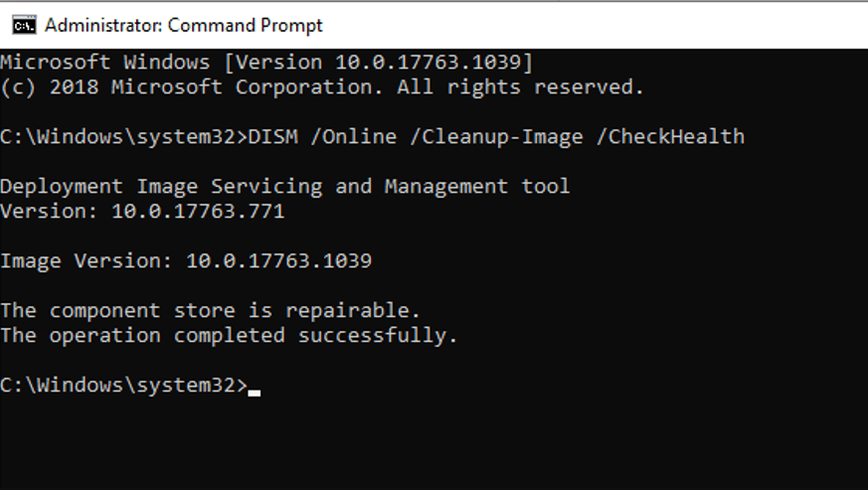This screenshot has width=868, height=490.
Task: Click the Deployment Image Servicing tool line
Action: click(285, 187)
